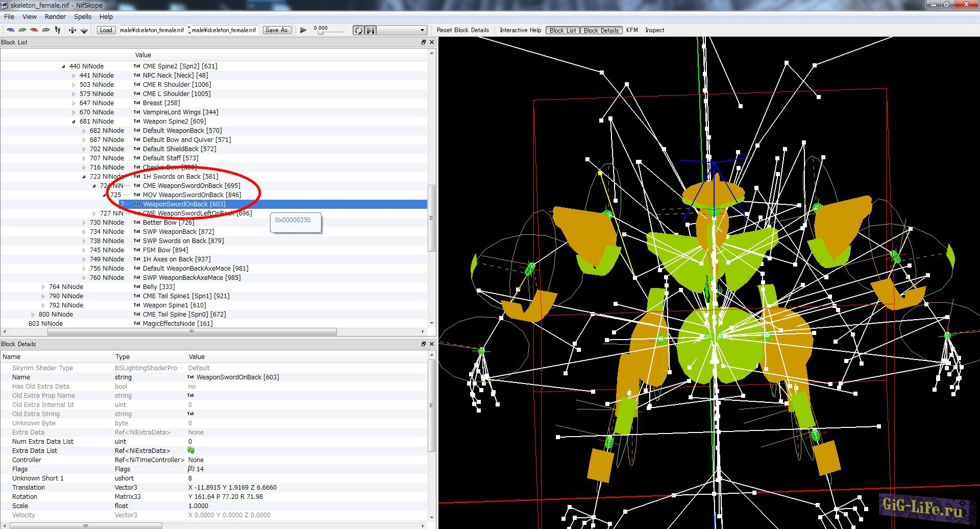Click the Save As button

tap(276, 30)
